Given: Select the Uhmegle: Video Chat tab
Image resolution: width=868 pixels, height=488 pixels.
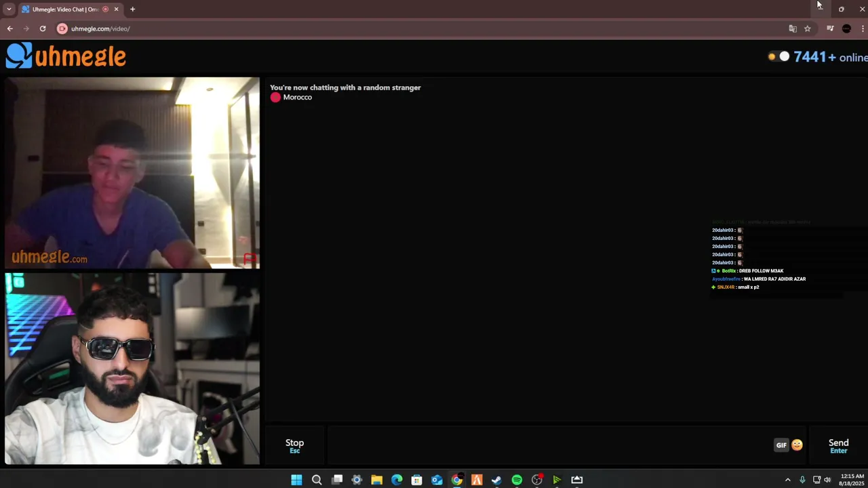Looking at the screenshot, I should 65,9.
